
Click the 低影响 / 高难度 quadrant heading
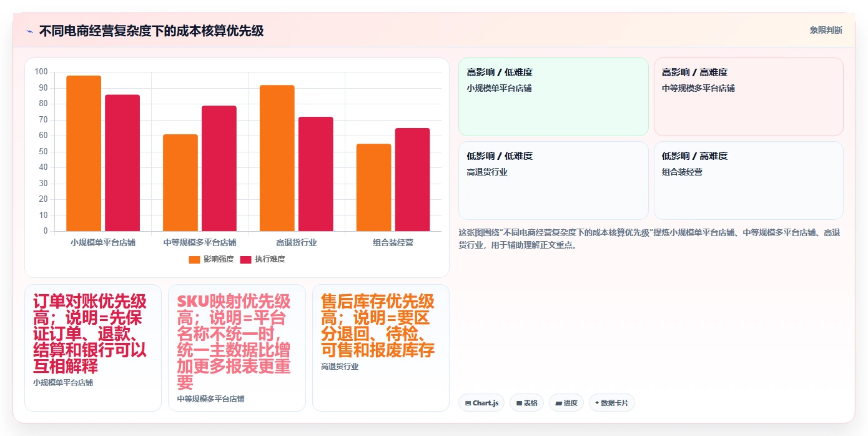tap(695, 156)
